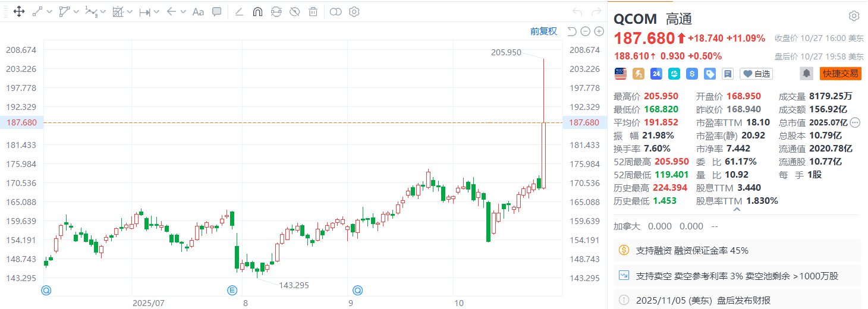Click the orange 快捷交易 button
The image size is (868, 309).
coord(840,74)
